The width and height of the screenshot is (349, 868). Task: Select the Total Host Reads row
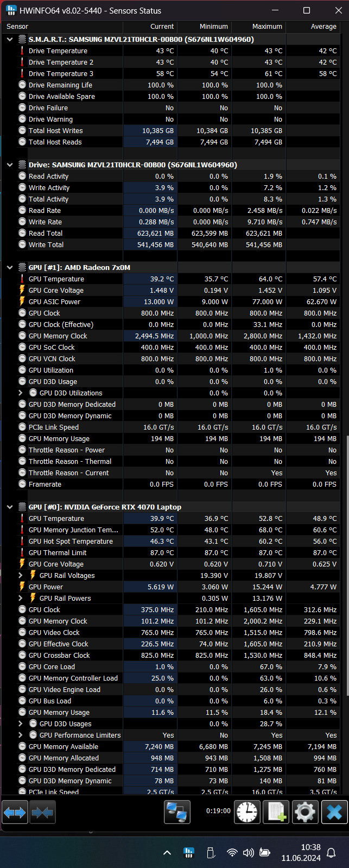[170, 142]
